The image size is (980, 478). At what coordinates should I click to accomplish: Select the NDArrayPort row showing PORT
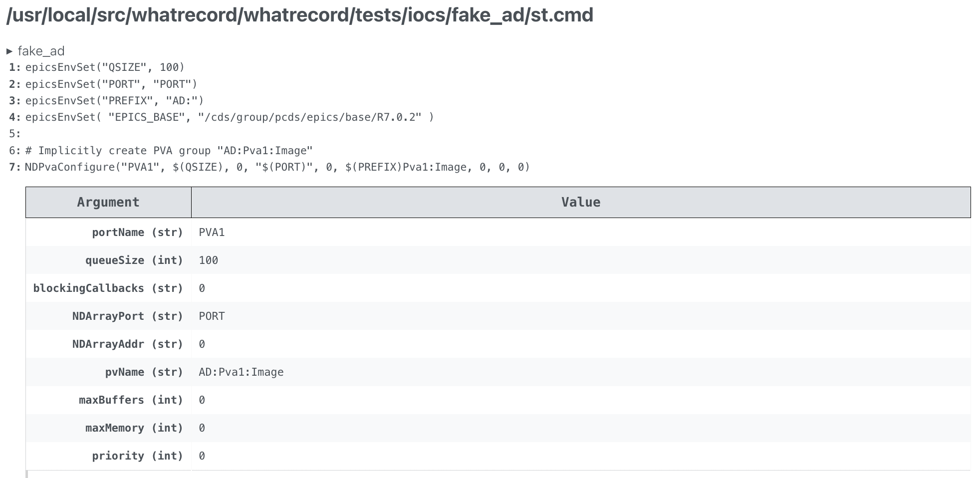[x=211, y=316]
